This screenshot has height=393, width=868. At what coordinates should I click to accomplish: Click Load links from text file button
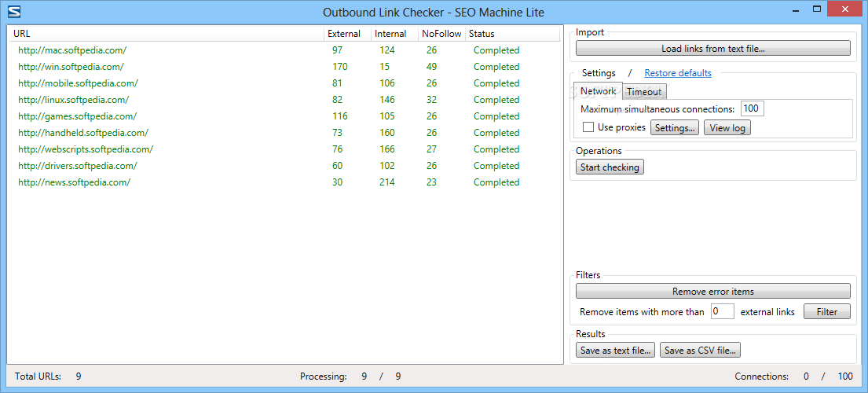point(713,49)
